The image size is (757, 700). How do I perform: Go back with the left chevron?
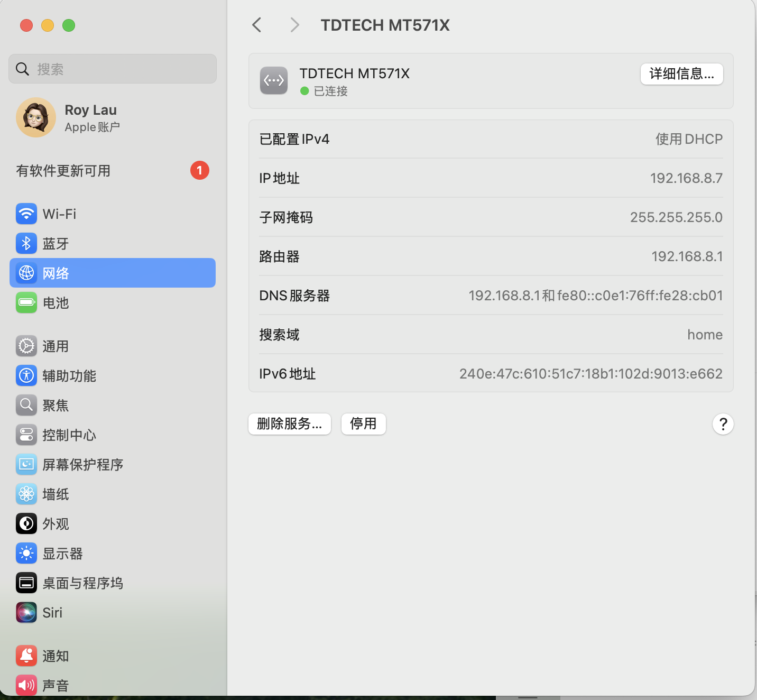[257, 25]
